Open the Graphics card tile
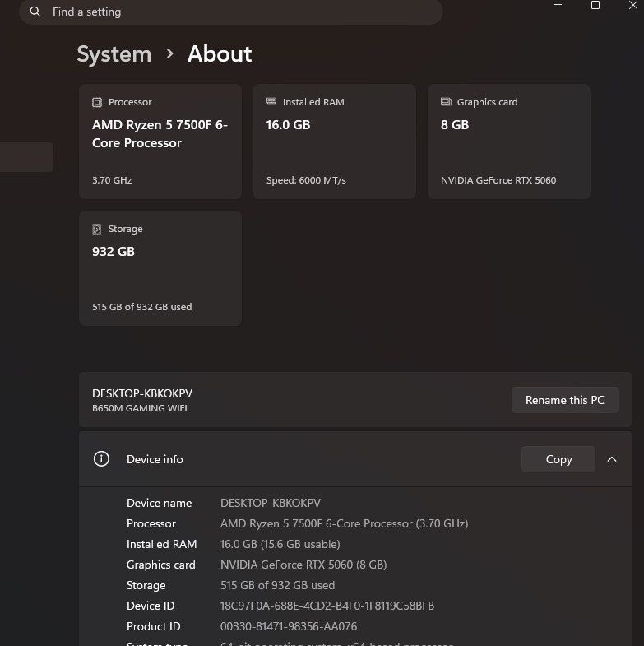The image size is (644, 646). point(509,142)
